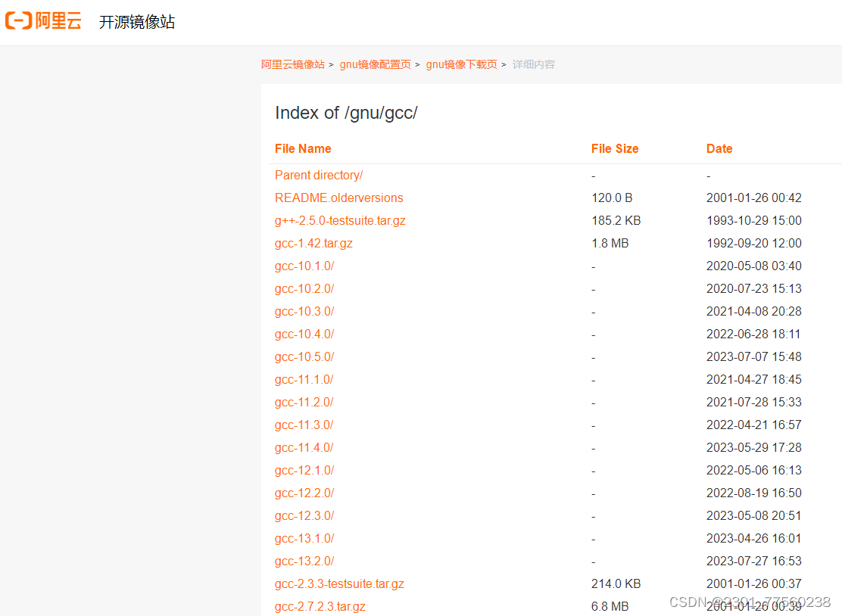The height and width of the screenshot is (616, 842).
Task: Sort by Date column header
Action: pyautogui.click(x=719, y=148)
